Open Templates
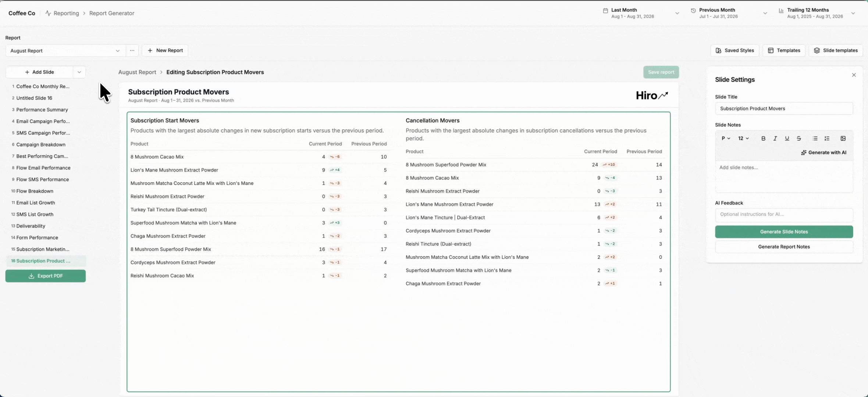 [784, 51]
